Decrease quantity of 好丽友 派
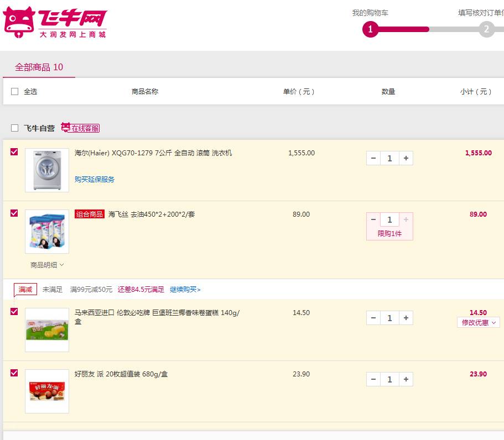The width and height of the screenshot is (504, 440). pos(373,379)
